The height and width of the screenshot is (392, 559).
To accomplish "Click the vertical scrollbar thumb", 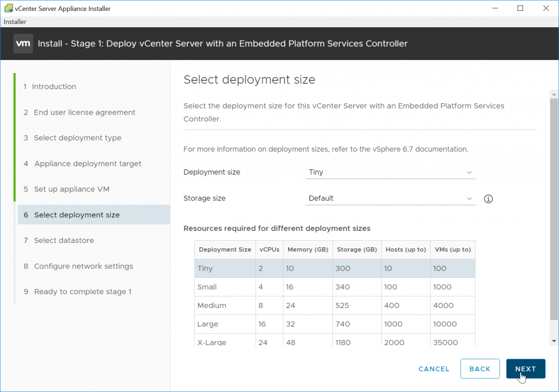I will [554, 209].
